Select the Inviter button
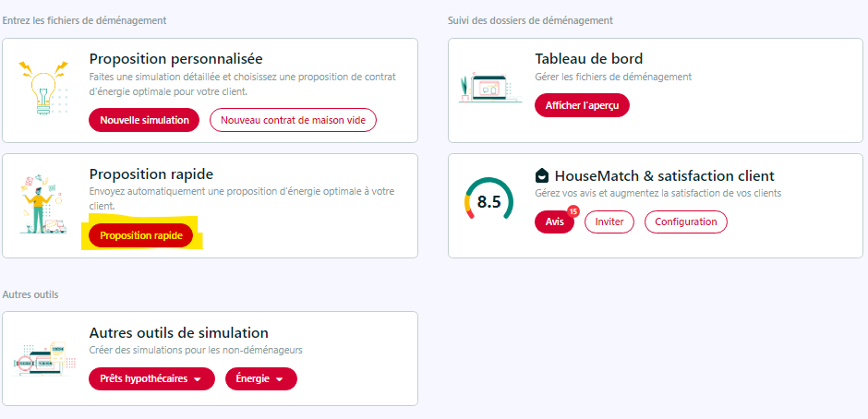868x419 pixels. (609, 221)
